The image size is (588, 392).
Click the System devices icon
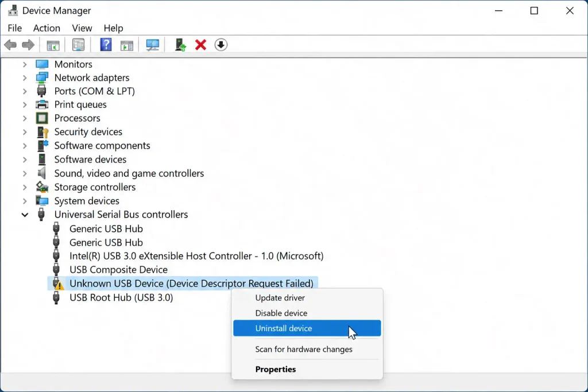42,201
